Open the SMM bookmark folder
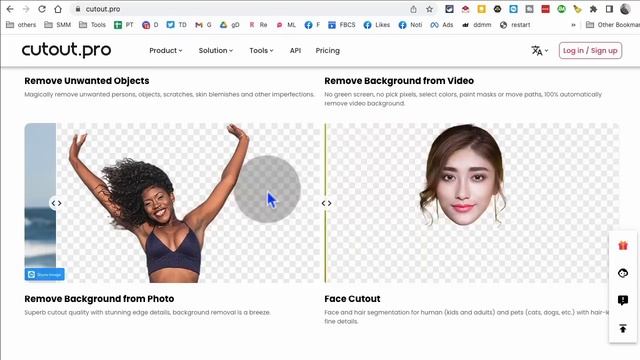The width and height of the screenshot is (640, 360). 58,25
